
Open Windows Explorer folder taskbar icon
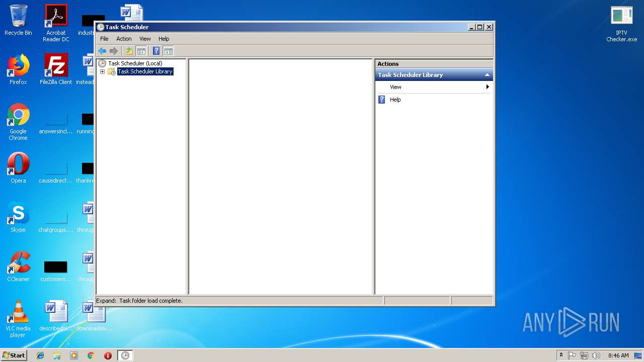[x=57, y=355]
